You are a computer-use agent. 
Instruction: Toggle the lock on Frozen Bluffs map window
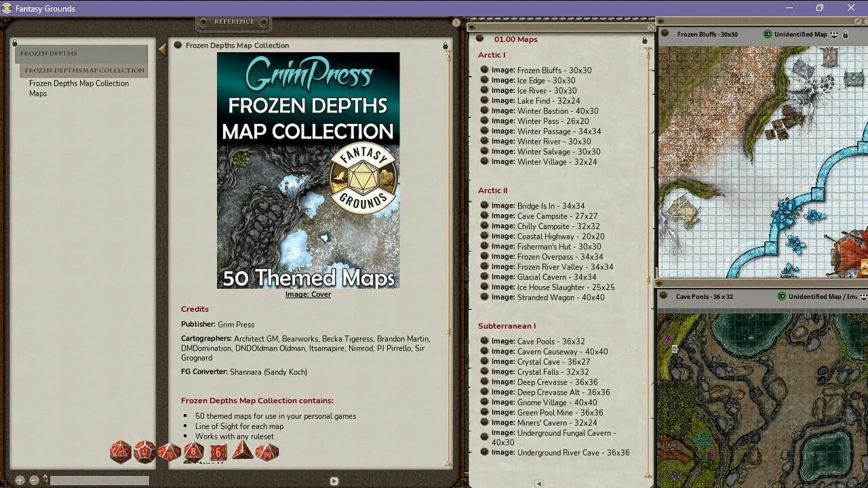845,35
